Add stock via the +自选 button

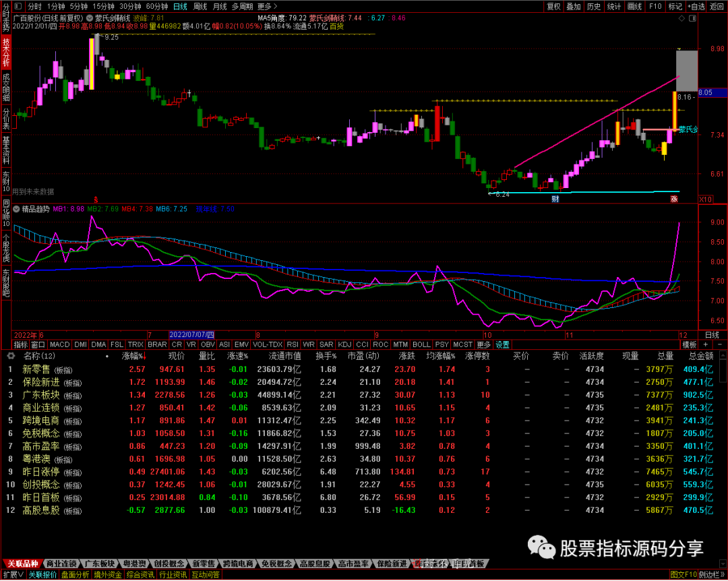(x=696, y=7)
